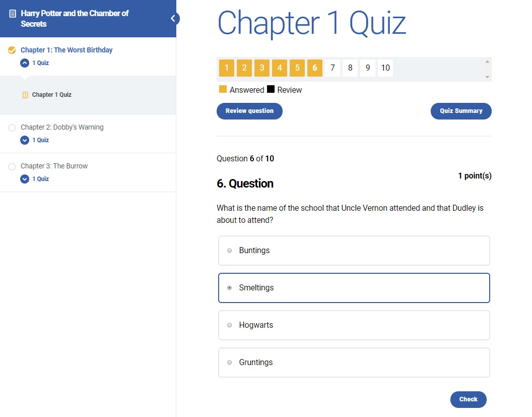This screenshot has height=417, width=532.
Task: Click the Chapter 1 completed checkmark icon
Action: [12, 50]
